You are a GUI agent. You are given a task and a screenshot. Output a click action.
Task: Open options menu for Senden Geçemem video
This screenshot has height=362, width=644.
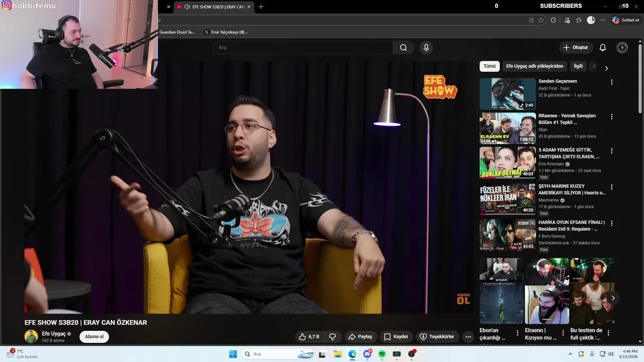pyautogui.click(x=611, y=82)
